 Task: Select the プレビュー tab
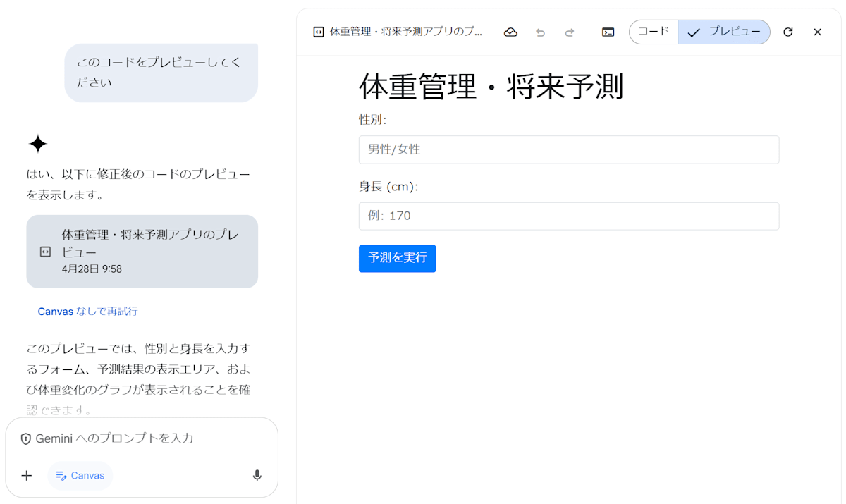point(724,32)
